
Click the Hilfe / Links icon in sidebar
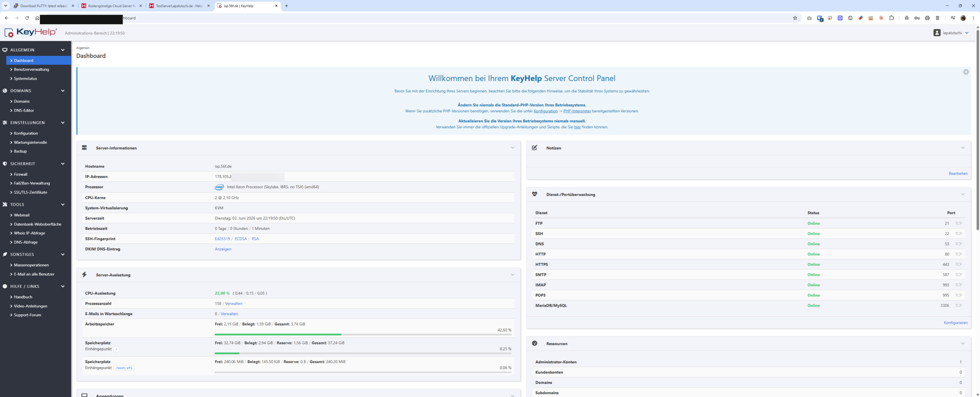[x=5, y=286]
